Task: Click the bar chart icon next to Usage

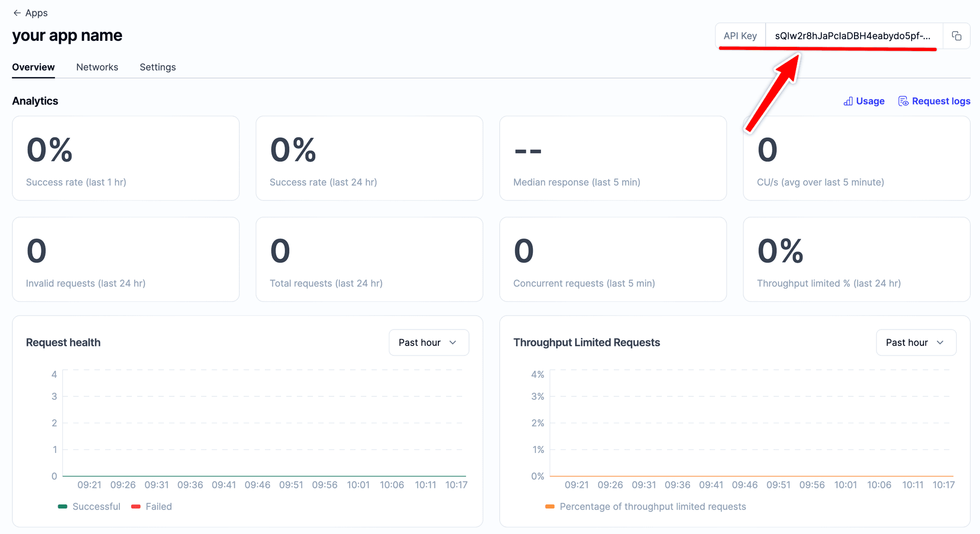Action: pos(848,101)
